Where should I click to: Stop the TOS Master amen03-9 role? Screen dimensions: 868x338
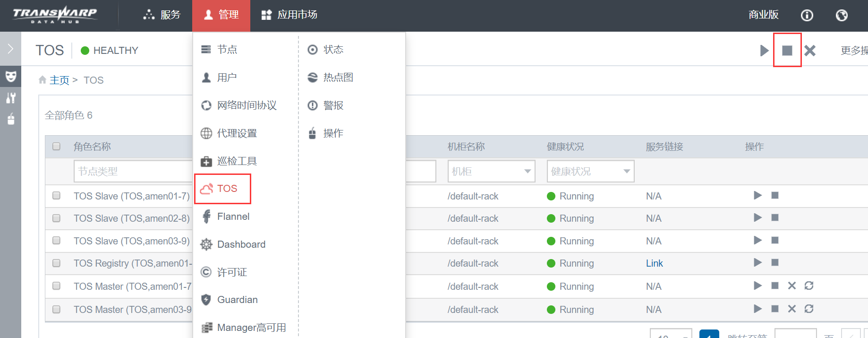click(775, 309)
